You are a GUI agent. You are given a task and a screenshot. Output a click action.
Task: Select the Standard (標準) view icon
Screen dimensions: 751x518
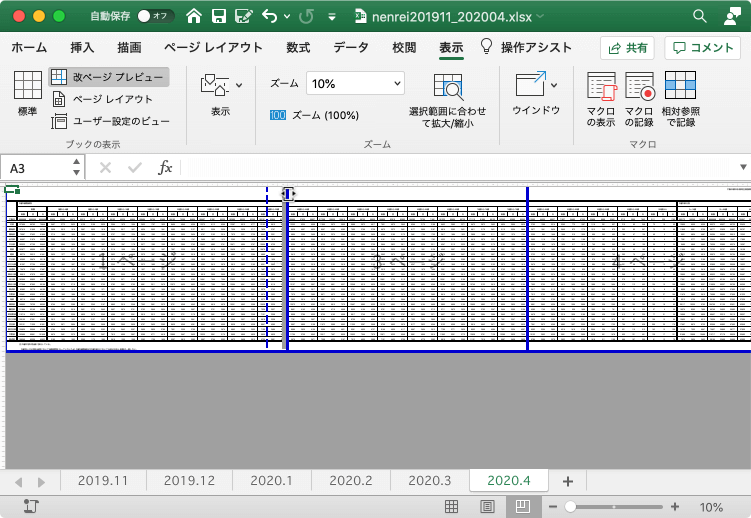click(x=27, y=88)
